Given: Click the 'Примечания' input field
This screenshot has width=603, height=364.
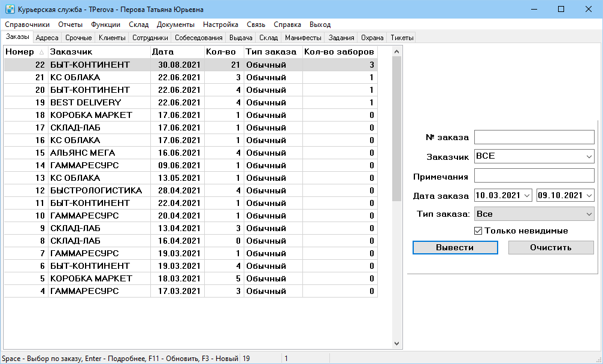Looking at the screenshot, I should (534, 176).
